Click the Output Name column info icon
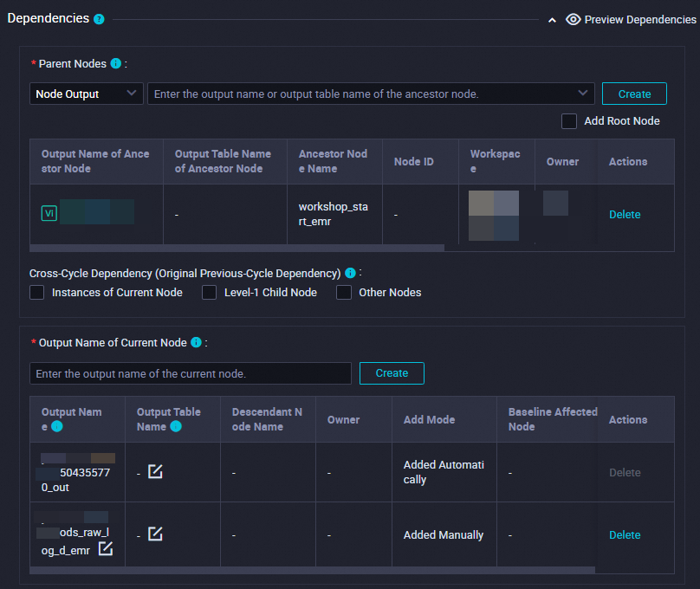The image size is (700, 589). point(57,426)
